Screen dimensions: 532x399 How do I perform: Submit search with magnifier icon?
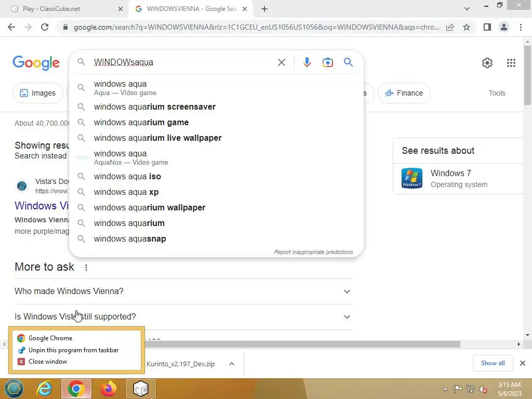tap(348, 62)
